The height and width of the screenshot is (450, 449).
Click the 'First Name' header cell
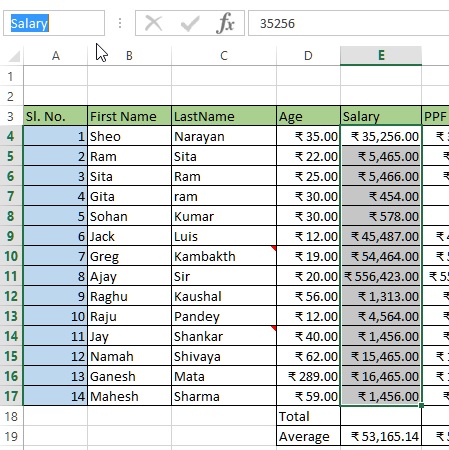click(x=129, y=116)
